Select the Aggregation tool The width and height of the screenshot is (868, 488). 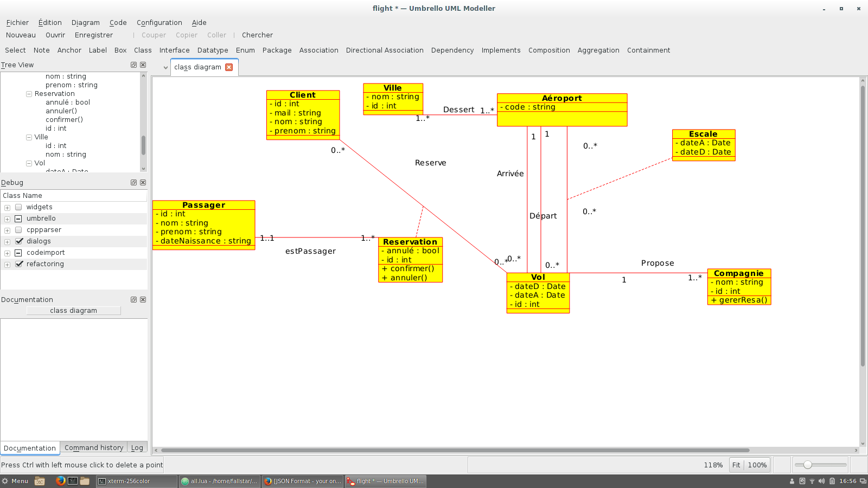(598, 50)
